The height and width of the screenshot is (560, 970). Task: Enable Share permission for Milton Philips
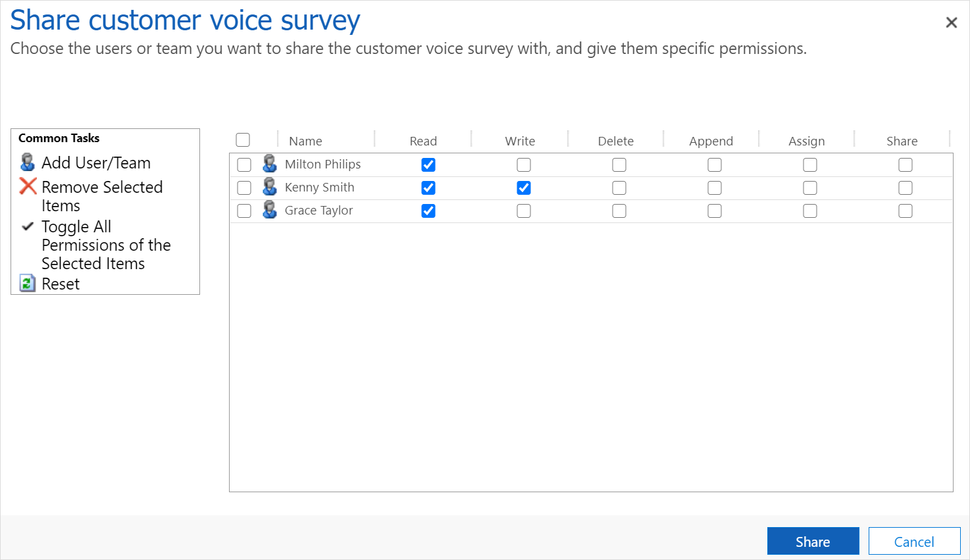point(906,165)
